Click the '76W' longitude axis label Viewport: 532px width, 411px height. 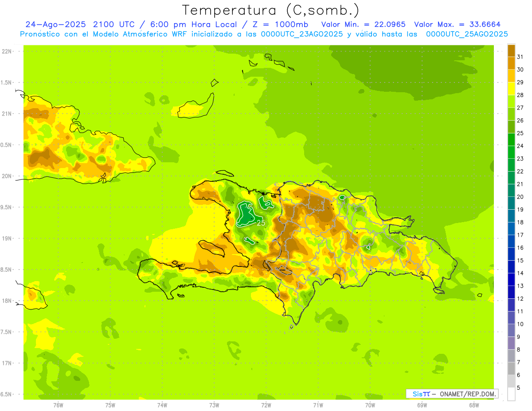point(58,405)
